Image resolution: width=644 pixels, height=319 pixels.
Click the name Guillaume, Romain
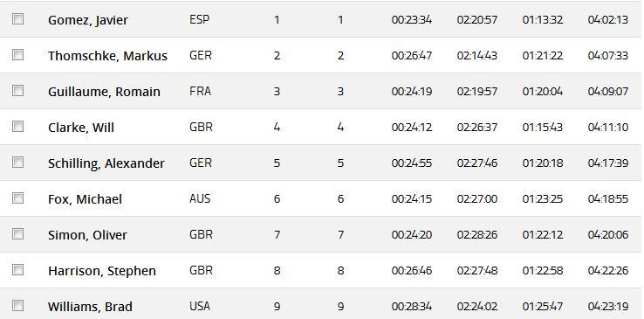(x=104, y=92)
